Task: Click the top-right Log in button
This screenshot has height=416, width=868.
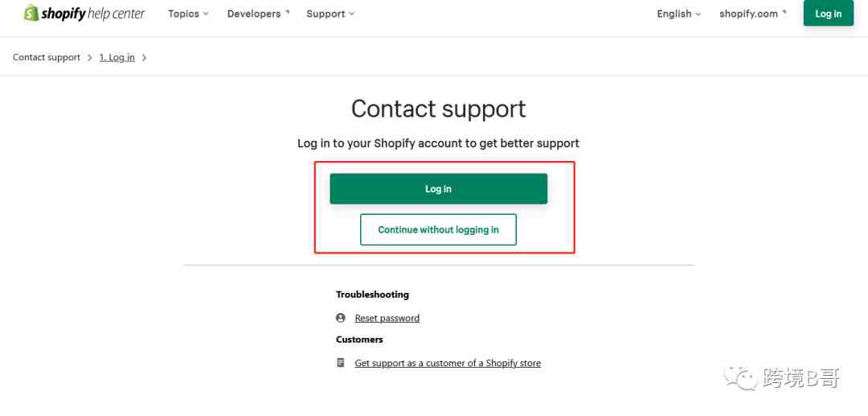Action: click(x=828, y=14)
